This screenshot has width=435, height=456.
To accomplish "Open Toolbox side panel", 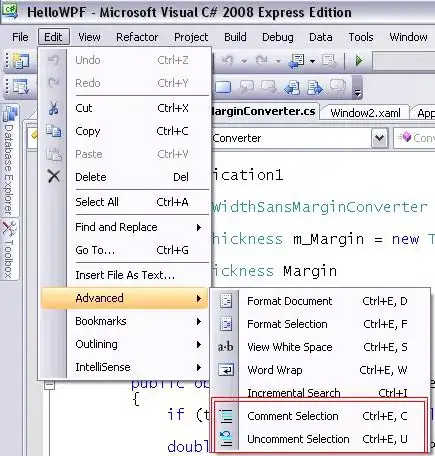I will pyautogui.click(x=9, y=249).
